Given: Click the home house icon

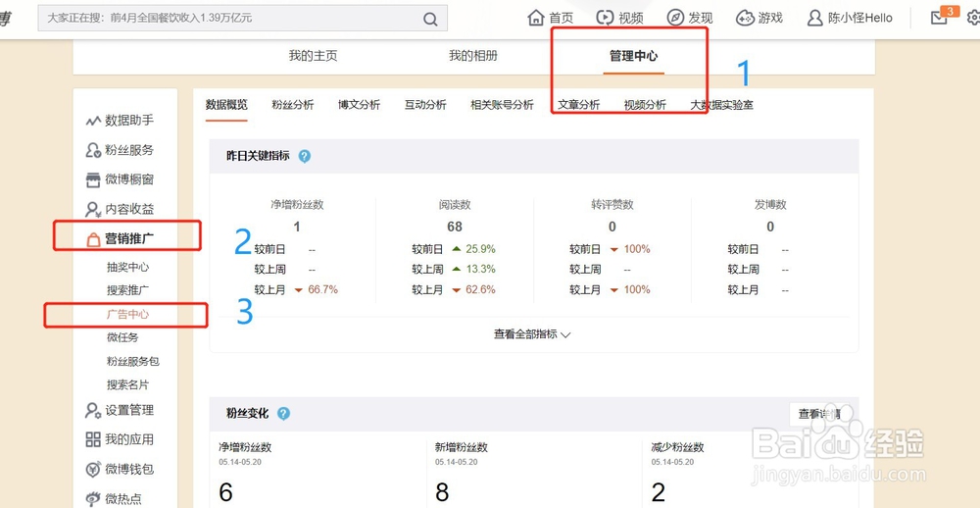Looking at the screenshot, I should 536,18.
